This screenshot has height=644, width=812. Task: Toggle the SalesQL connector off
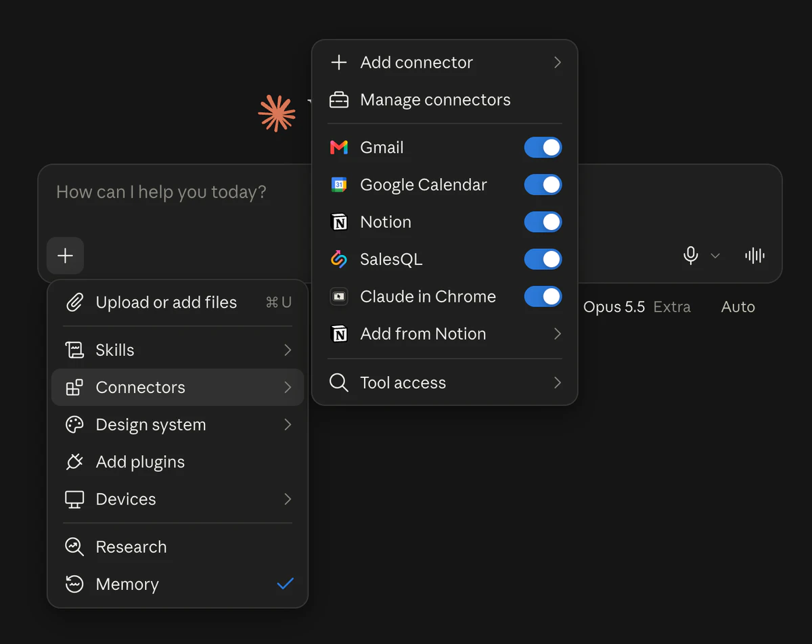tap(543, 259)
